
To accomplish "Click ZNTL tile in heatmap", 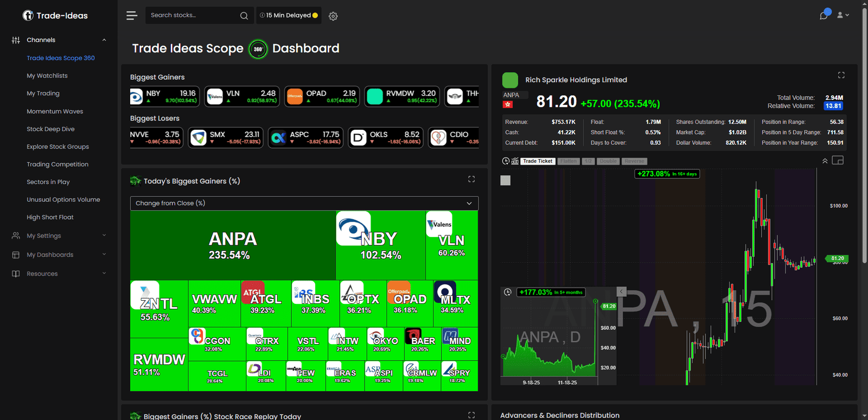I will pyautogui.click(x=159, y=309).
